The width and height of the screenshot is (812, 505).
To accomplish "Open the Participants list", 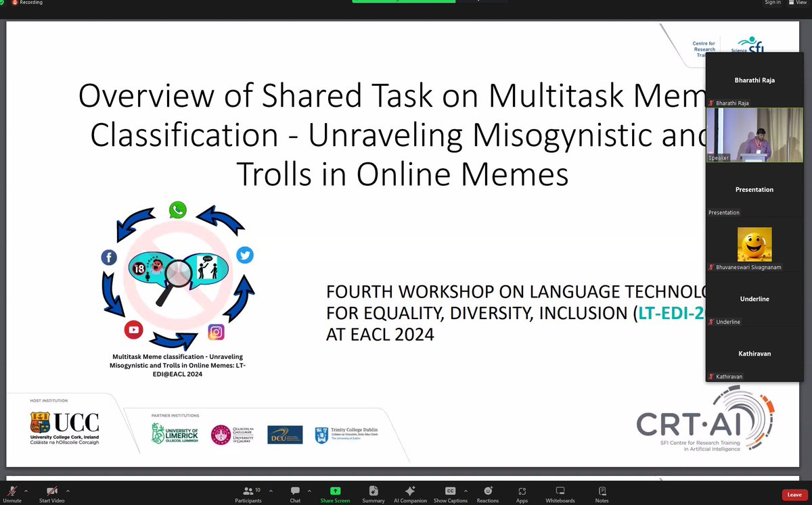I will coord(248,494).
